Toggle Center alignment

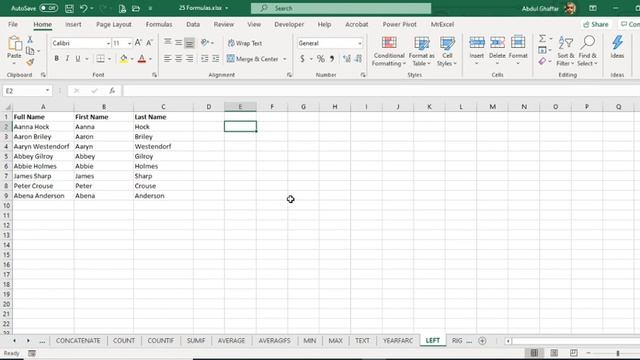point(178,59)
